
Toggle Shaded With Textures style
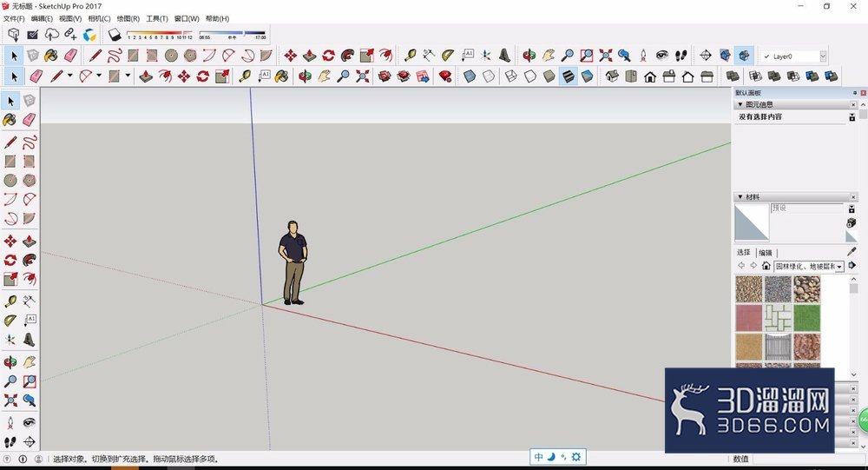click(568, 76)
